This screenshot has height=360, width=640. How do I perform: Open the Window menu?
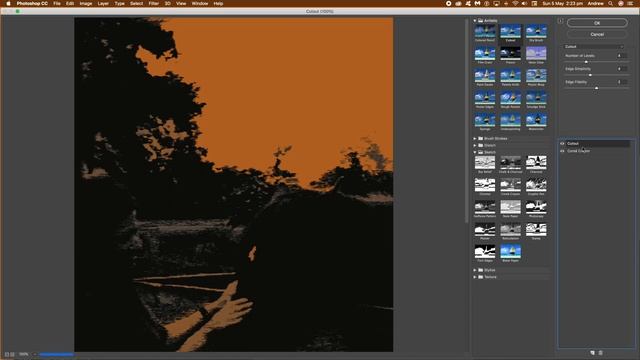tap(200, 3)
